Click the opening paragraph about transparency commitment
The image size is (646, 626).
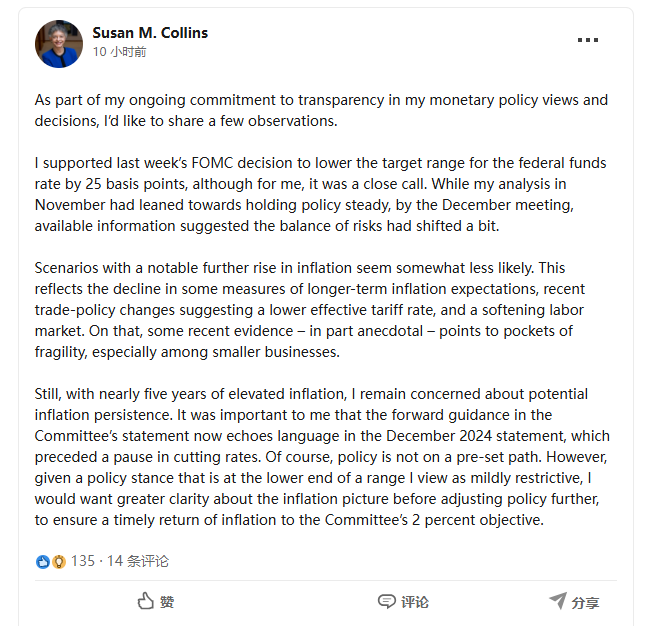pos(320,110)
